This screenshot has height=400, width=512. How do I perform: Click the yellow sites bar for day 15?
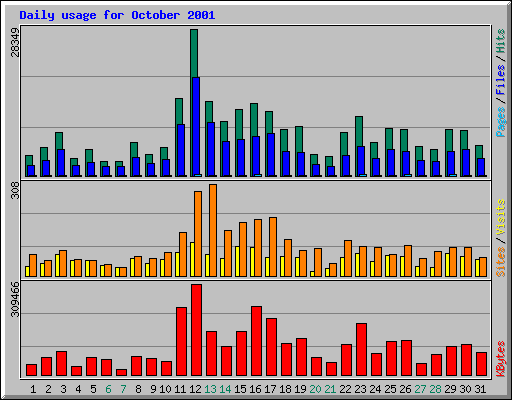pyautogui.click(x=237, y=261)
